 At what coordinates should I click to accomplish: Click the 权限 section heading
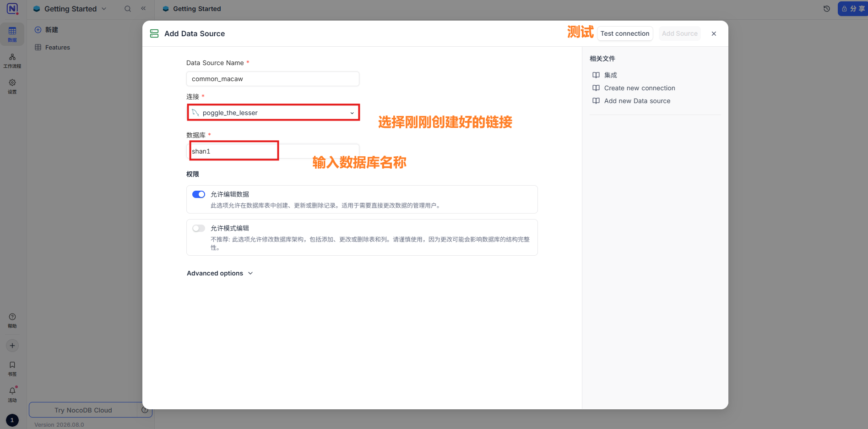click(193, 174)
